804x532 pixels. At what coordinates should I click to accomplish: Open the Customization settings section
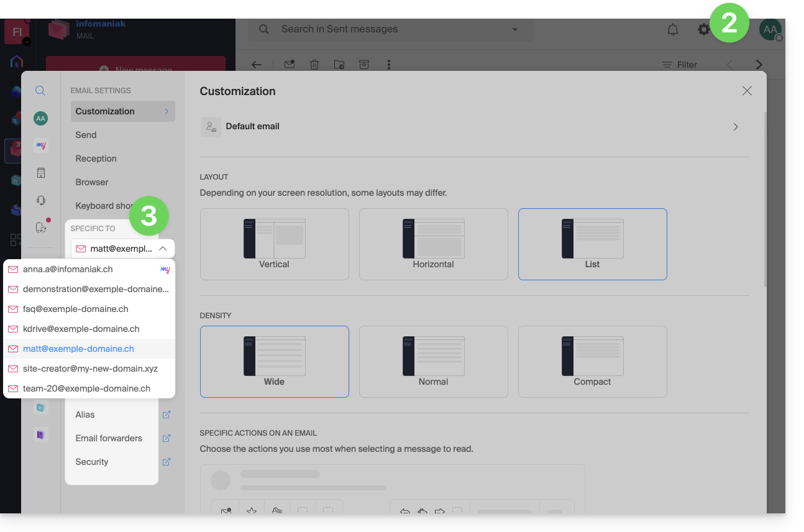[123, 111]
